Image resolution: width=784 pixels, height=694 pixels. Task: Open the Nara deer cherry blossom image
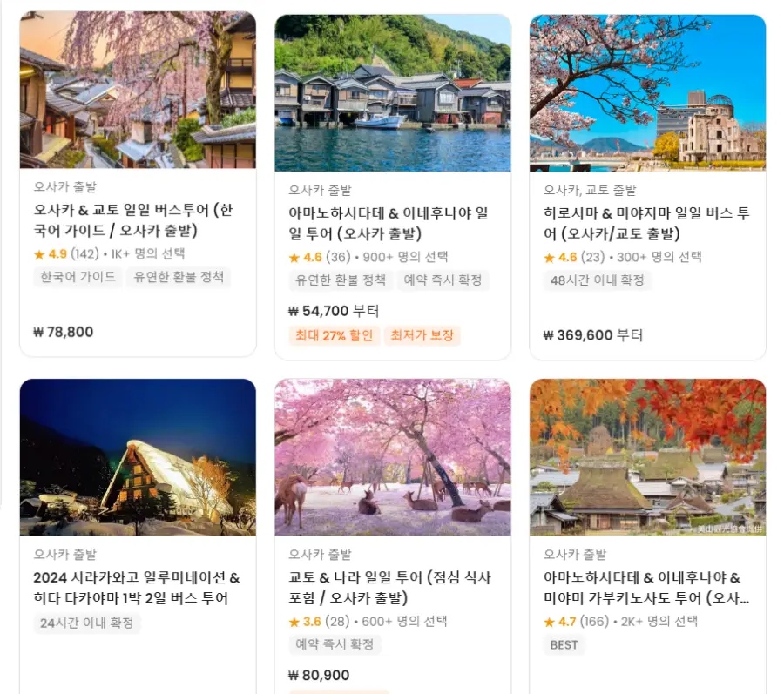click(393, 457)
